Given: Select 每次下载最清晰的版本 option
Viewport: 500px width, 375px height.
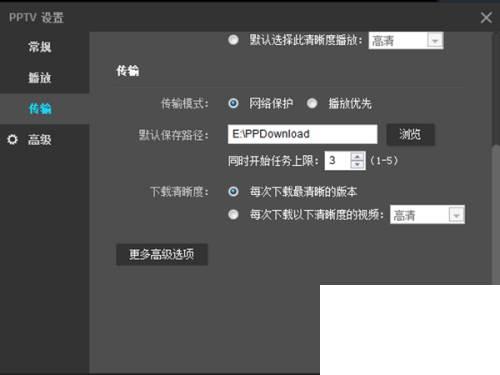Looking at the screenshot, I should (x=233, y=192).
